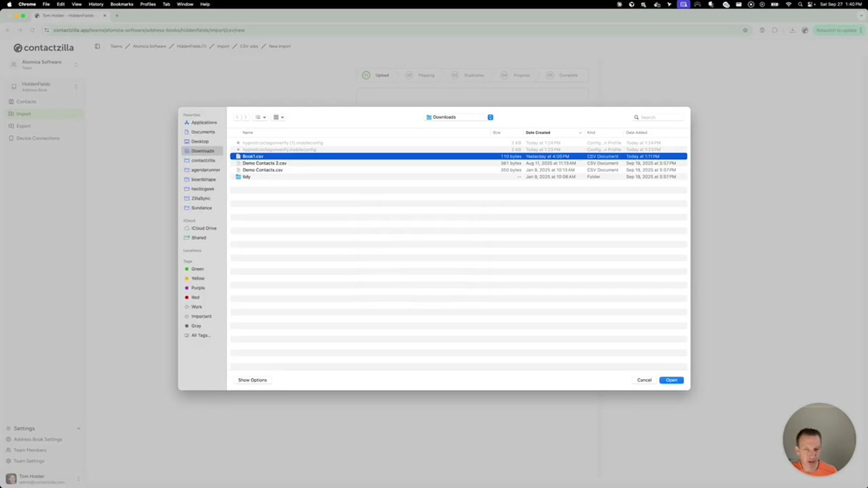Open Export in contactzilla sidebar
This screenshot has height=488, width=868.
(x=23, y=126)
